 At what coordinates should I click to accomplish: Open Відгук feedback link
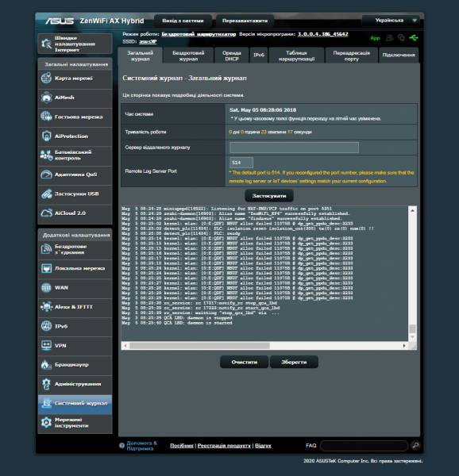(263, 446)
